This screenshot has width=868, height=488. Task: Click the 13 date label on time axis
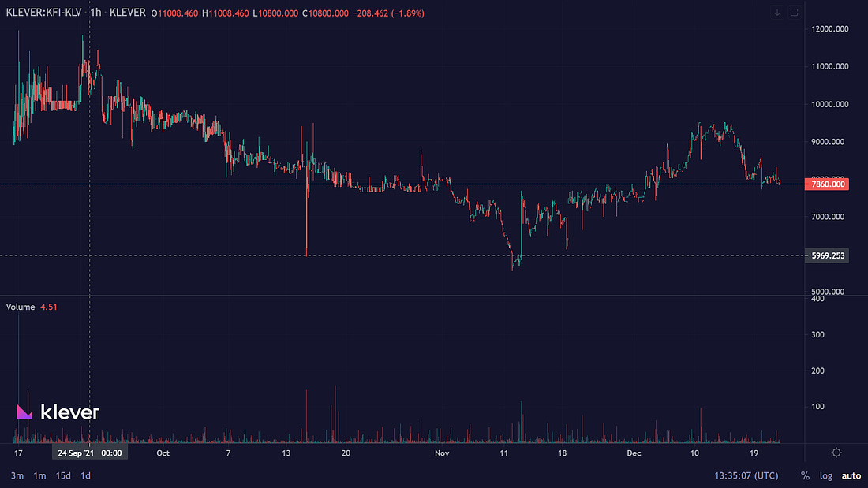286,453
